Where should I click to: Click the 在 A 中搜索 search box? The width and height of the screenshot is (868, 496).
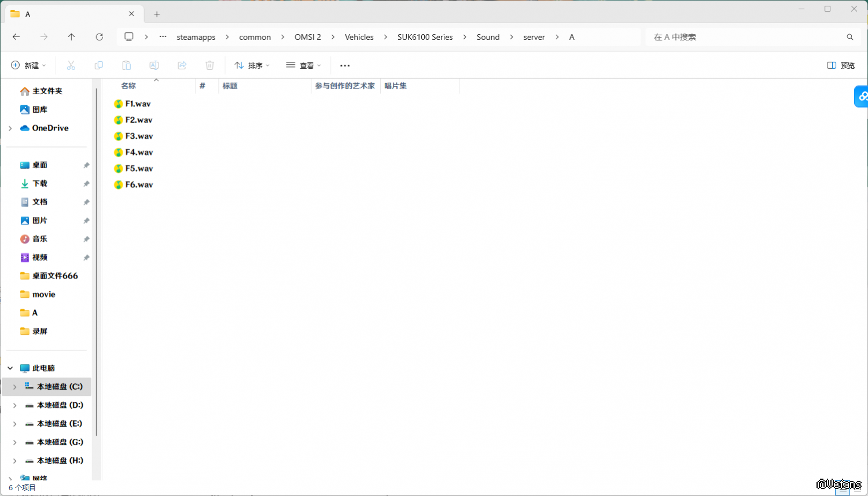tap(746, 37)
